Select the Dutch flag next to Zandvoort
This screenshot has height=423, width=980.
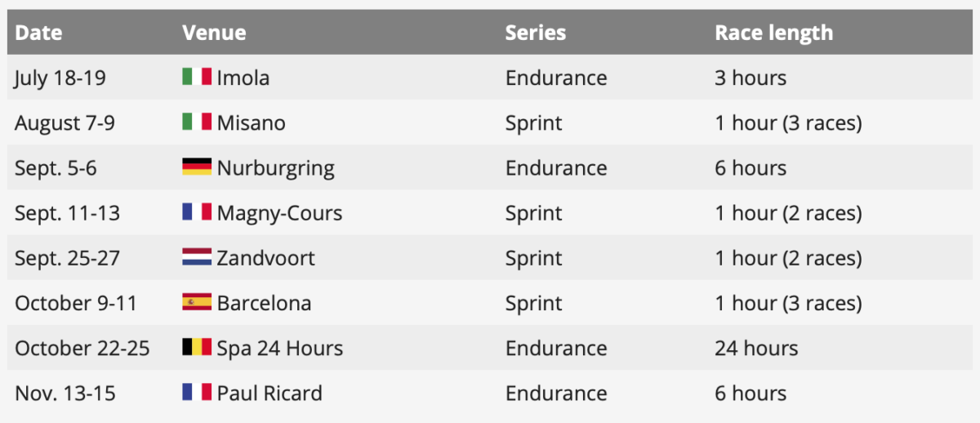coord(197,258)
